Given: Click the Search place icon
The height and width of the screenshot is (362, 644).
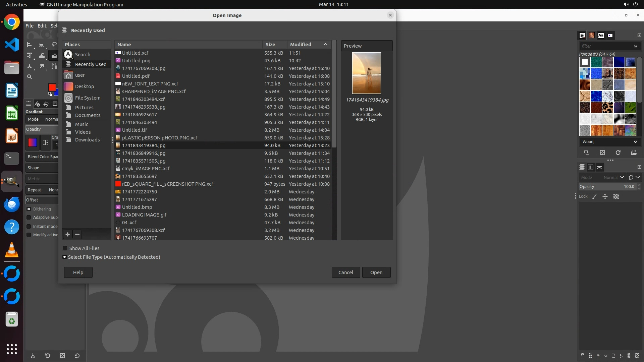Looking at the screenshot, I should (x=68, y=54).
